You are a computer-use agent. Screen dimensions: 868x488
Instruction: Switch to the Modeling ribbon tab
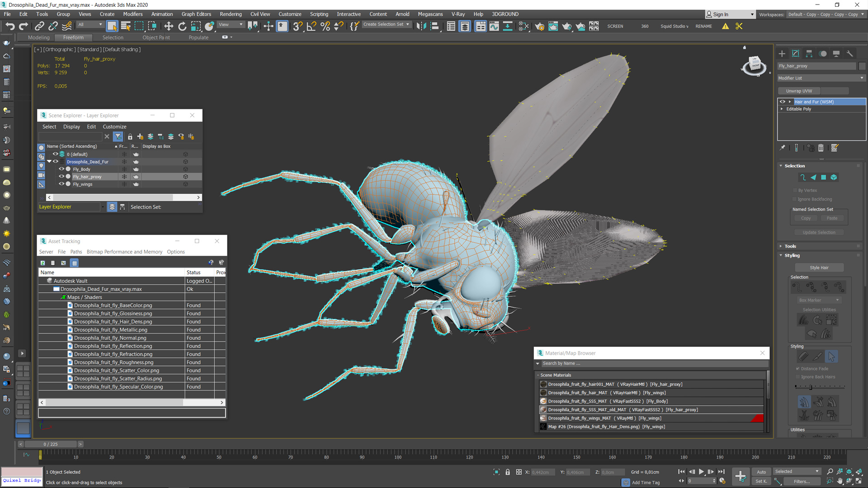point(38,38)
